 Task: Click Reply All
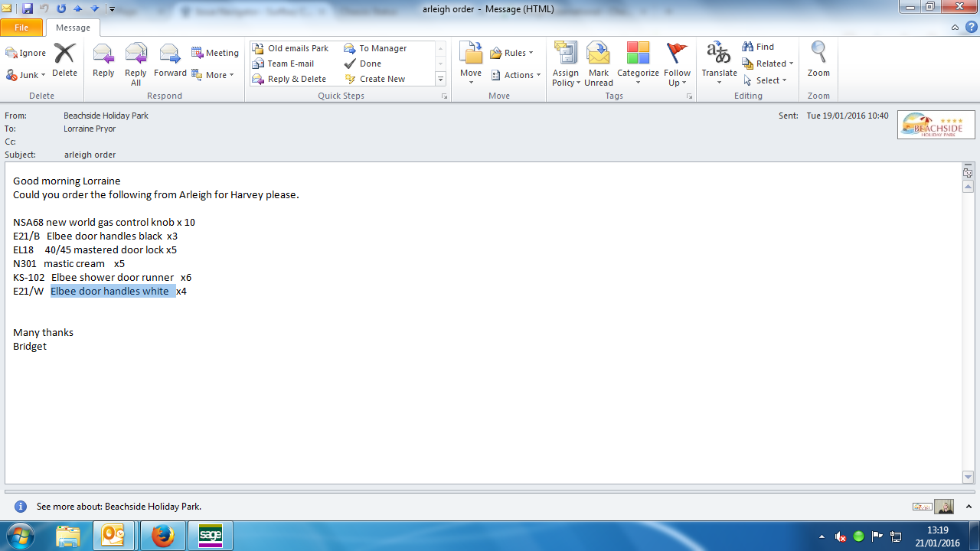pos(136,64)
